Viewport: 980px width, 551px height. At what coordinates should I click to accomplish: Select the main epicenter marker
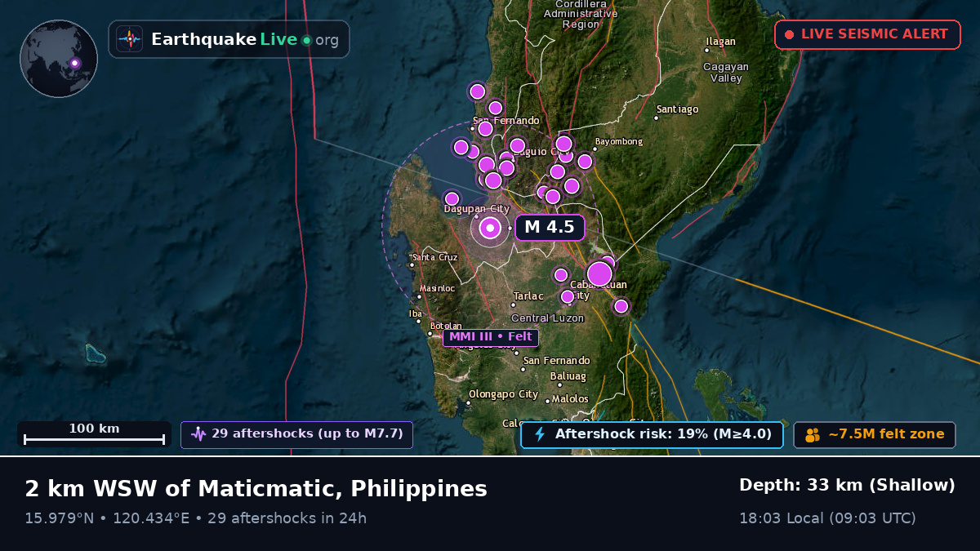point(490,228)
